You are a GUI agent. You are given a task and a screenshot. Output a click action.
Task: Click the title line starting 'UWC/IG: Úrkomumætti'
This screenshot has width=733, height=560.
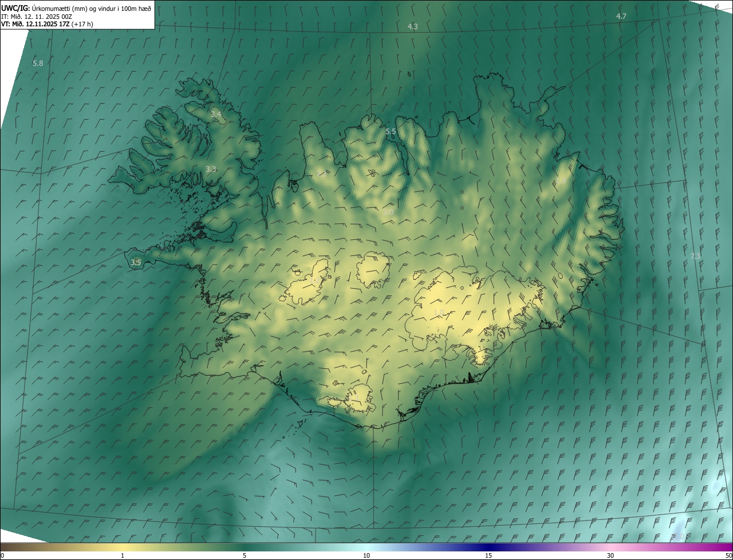(76, 8)
